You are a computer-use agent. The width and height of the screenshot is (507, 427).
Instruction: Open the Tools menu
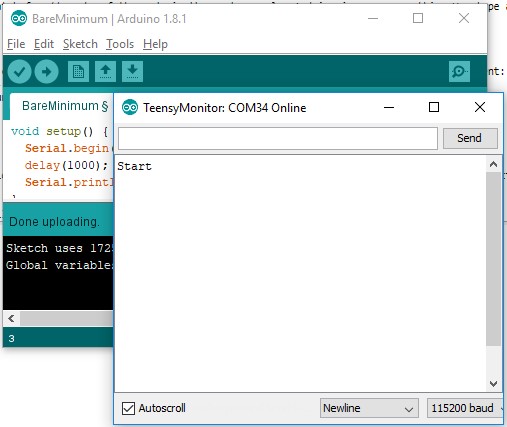[120, 44]
